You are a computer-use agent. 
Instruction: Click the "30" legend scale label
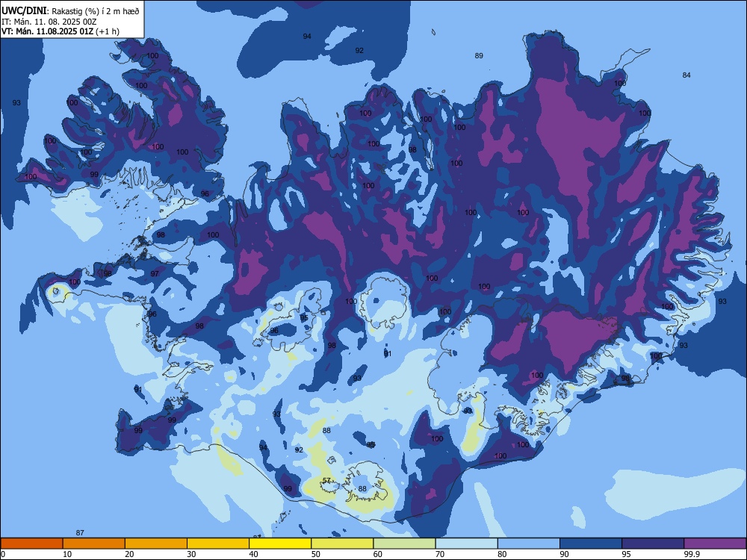click(x=191, y=554)
